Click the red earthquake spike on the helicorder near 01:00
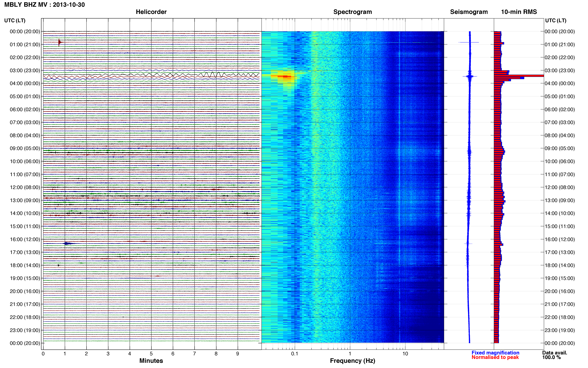The height and width of the screenshot is (368, 588). [x=59, y=42]
